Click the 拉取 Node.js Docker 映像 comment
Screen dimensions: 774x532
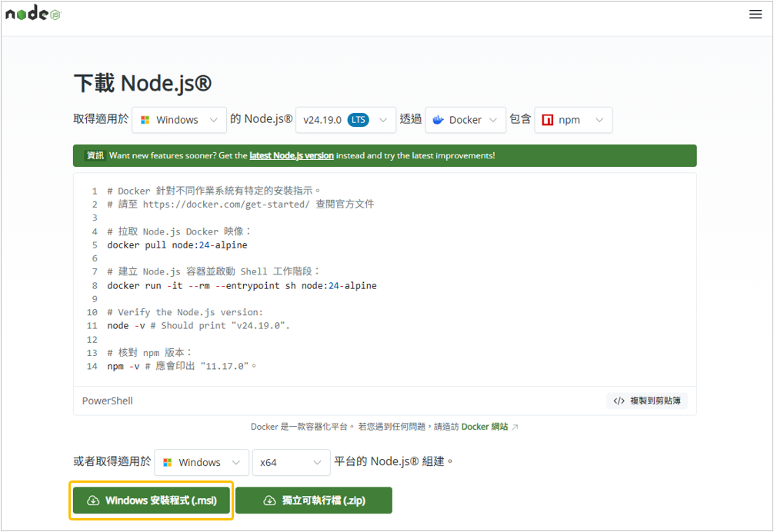(x=179, y=231)
